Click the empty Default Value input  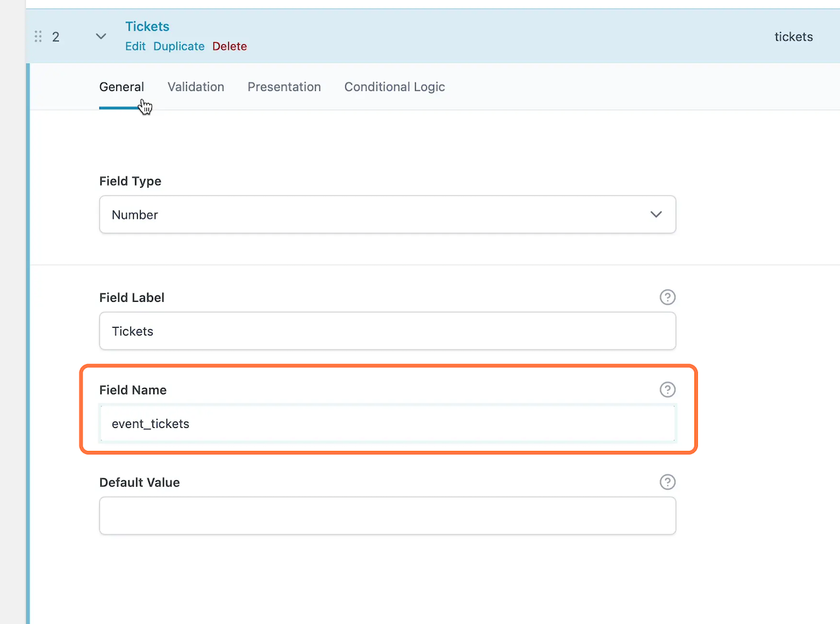click(388, 515)
